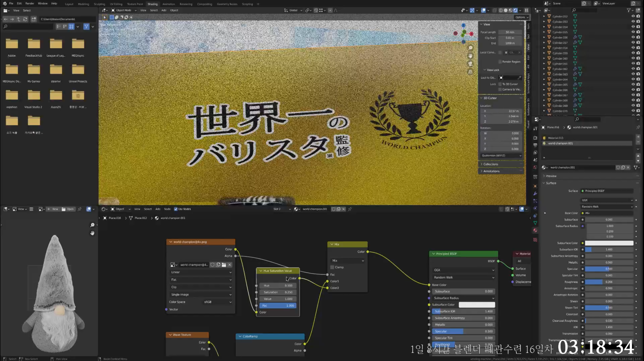
Task: Expand the Collections panel
Action: tap(491, 164)
